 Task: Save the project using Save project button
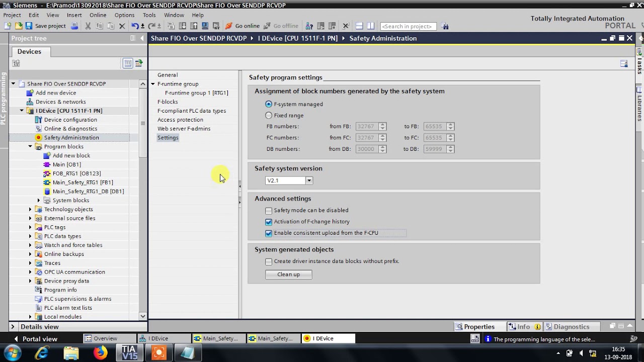pos(46,26)
